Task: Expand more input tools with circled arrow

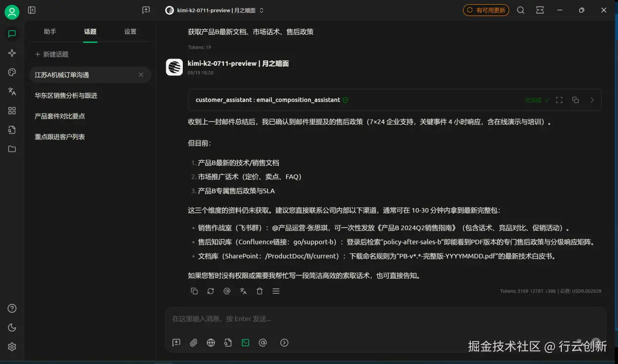Action: point(285,343)
